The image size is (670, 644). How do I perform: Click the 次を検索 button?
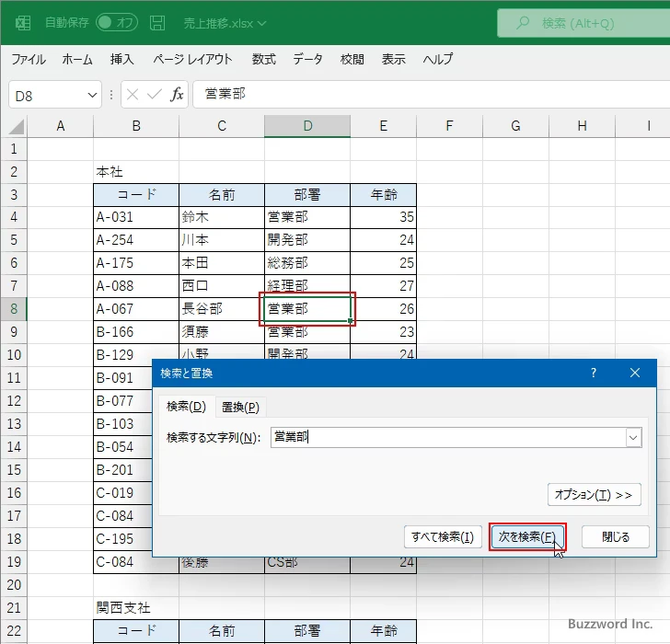click(x=526, y=537)
